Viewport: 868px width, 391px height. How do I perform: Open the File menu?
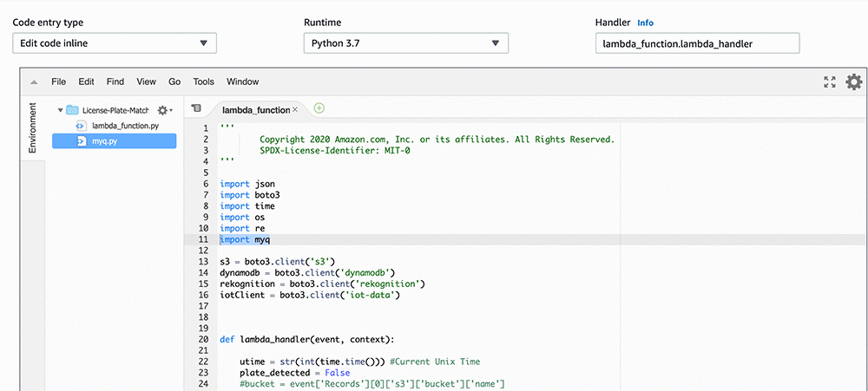[x=59, y=81]
